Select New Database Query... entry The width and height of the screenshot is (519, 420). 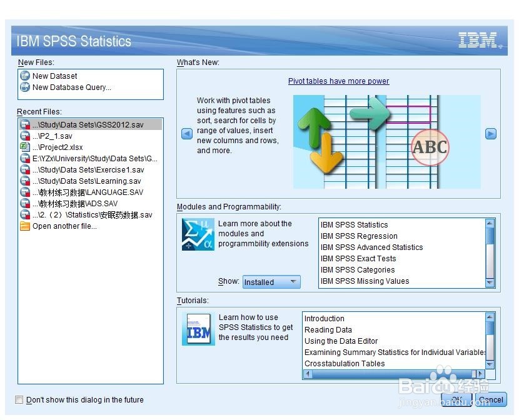pos(91,87)
